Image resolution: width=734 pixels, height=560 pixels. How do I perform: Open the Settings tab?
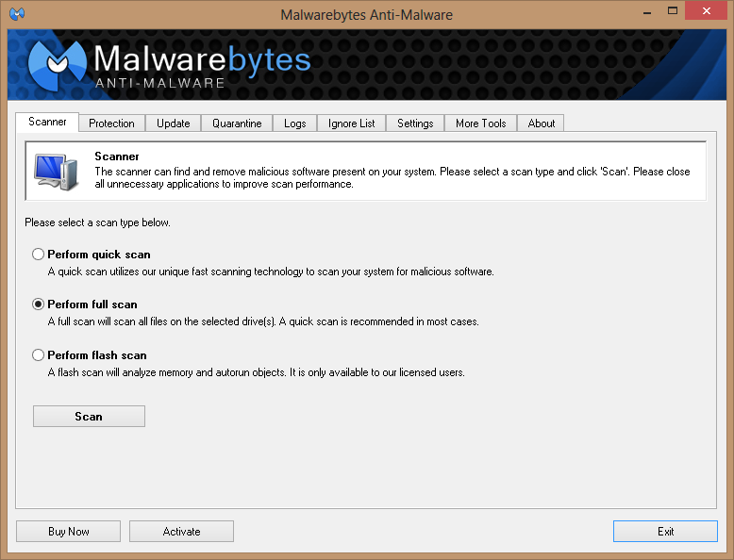coord(415,124)
